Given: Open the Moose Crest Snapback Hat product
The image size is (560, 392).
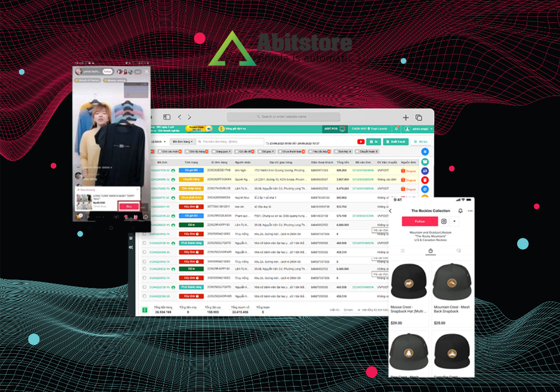Looking at the screenshot, I should [x=409, y=294].
